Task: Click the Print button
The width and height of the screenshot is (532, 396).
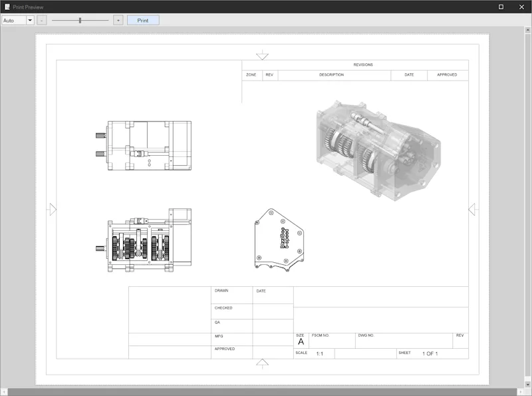Action: pyautogui.click(x=143, y=21)
